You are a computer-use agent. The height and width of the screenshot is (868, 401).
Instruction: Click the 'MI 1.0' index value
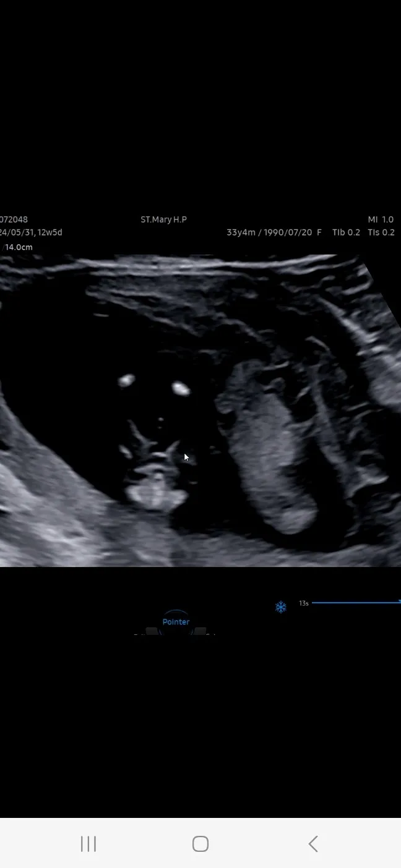(381, 219)
